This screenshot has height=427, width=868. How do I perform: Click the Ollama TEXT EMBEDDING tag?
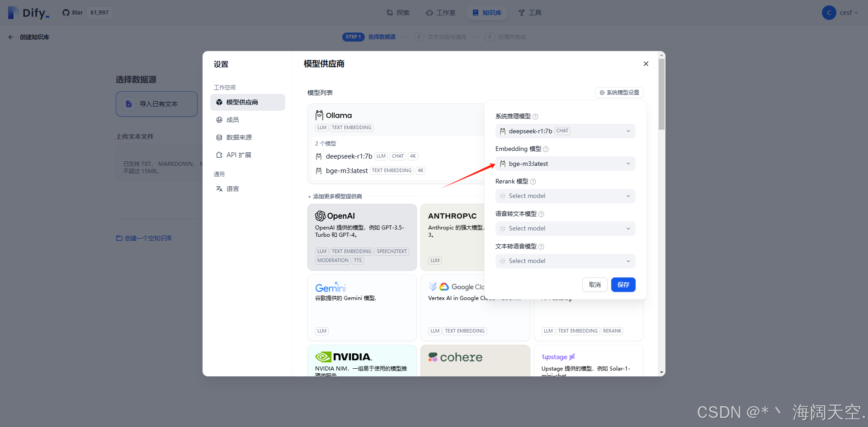tap(352, 128)
